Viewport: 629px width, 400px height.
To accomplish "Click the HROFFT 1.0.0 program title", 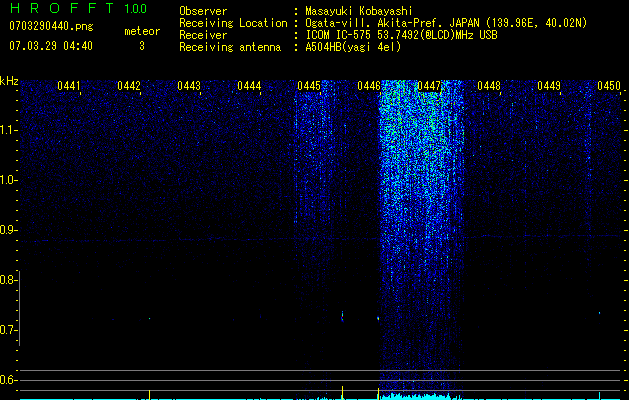I will click(78, 8).
